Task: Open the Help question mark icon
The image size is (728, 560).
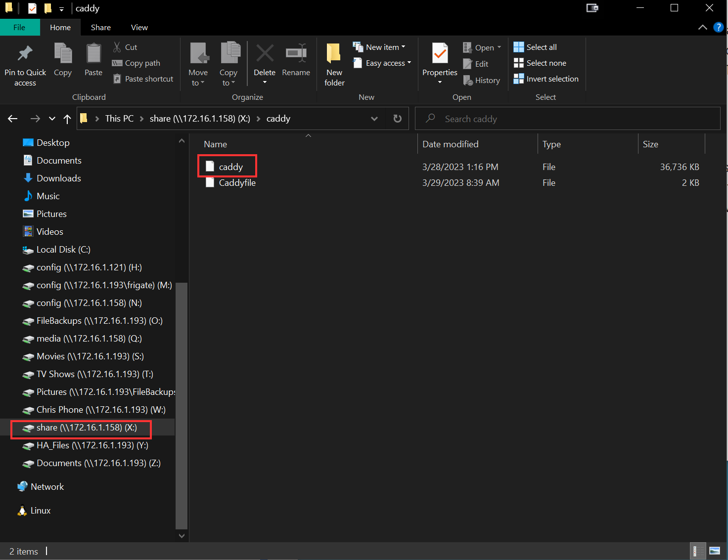Action: tap(719, 27)
